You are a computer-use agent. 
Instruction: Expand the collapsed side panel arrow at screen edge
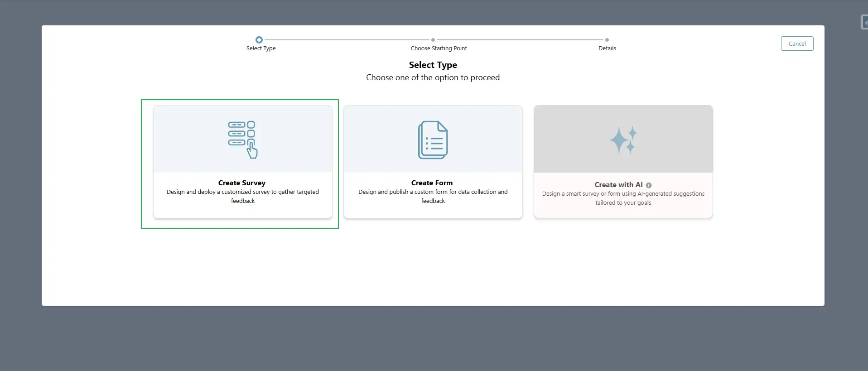coord(864,22)
